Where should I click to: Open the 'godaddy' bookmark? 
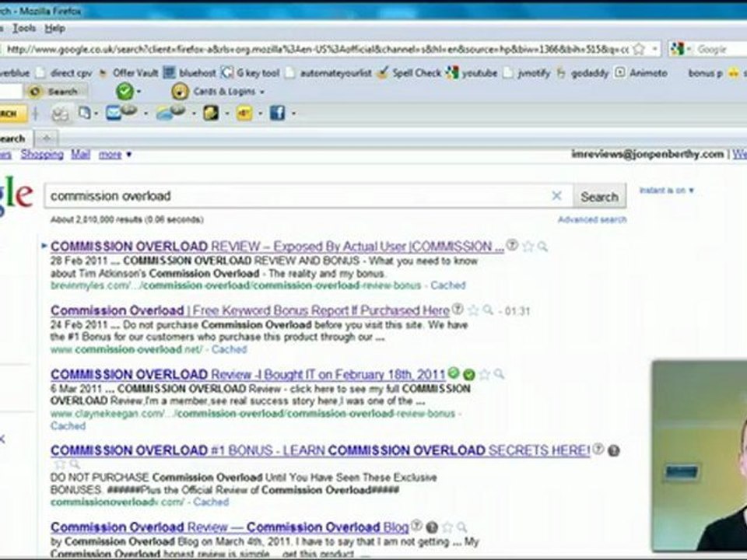click(x=583, y=73)
